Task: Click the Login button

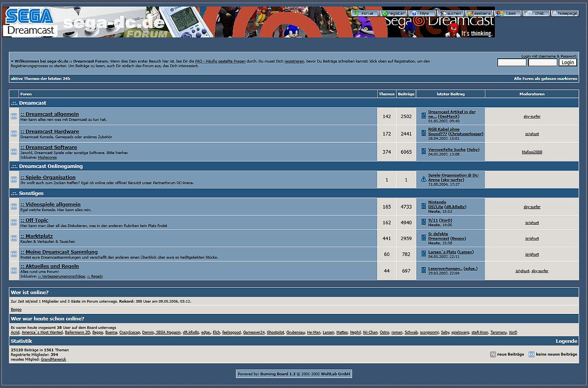Action: 568,63
